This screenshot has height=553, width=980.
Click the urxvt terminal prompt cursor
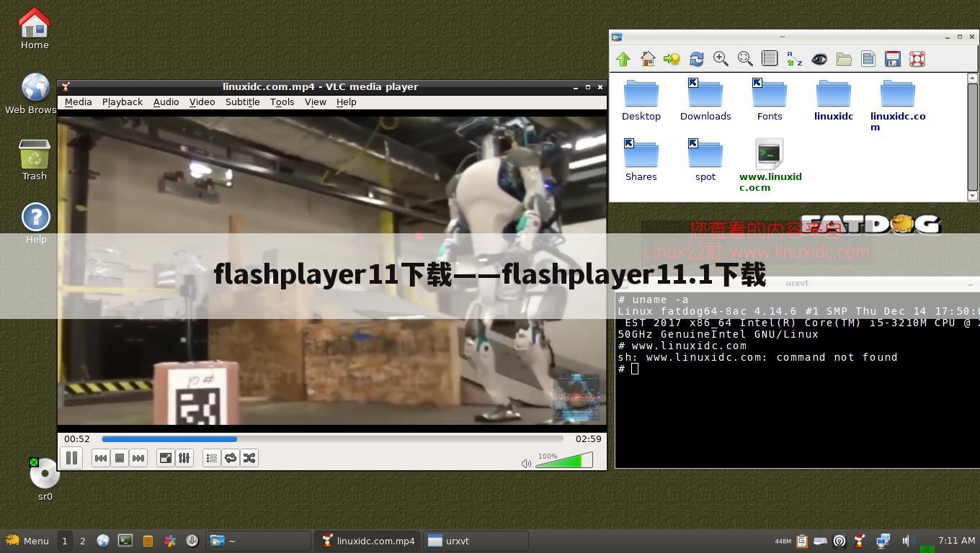635,369
